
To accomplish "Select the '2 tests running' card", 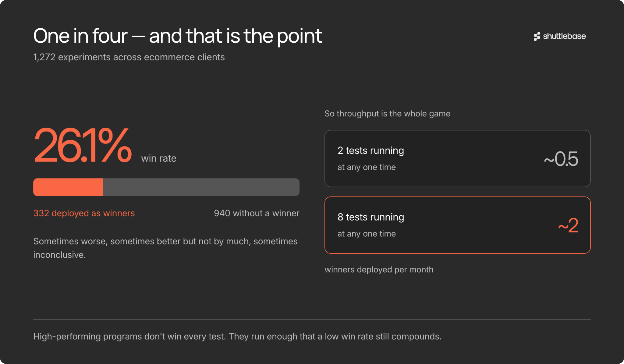I will click(x=457, y=158).
